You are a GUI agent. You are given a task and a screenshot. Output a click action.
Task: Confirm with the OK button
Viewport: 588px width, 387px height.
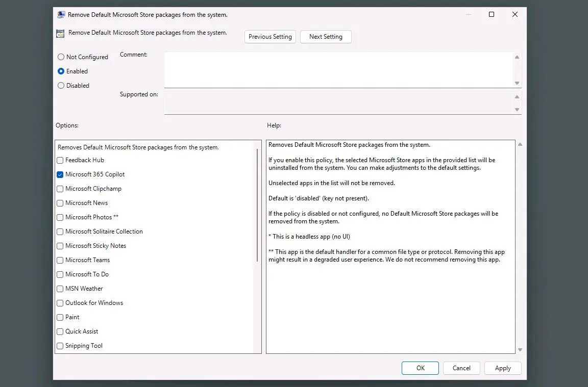tap(420, 368)
